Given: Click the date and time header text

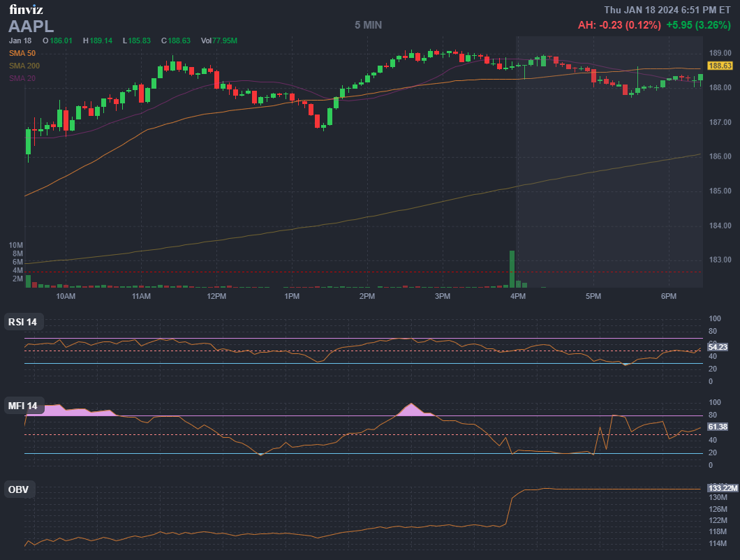Looking at the screenshot, I should click(667, 10).
